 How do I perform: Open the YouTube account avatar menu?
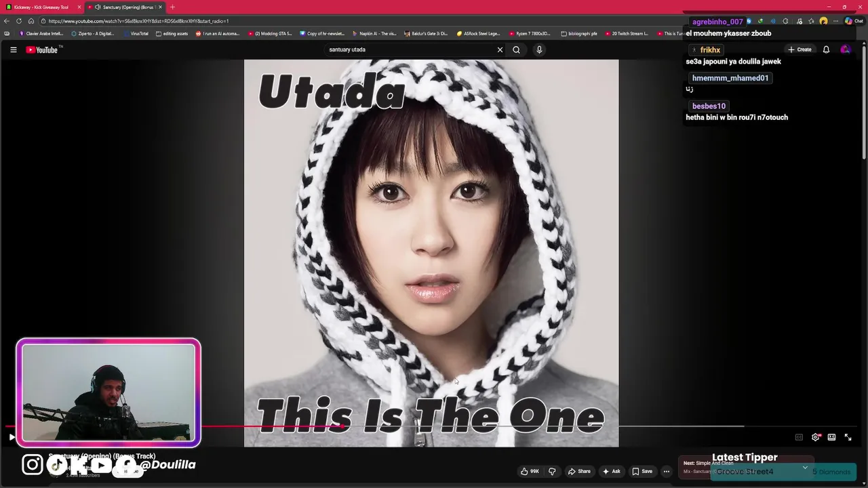(x=845, y=49)
